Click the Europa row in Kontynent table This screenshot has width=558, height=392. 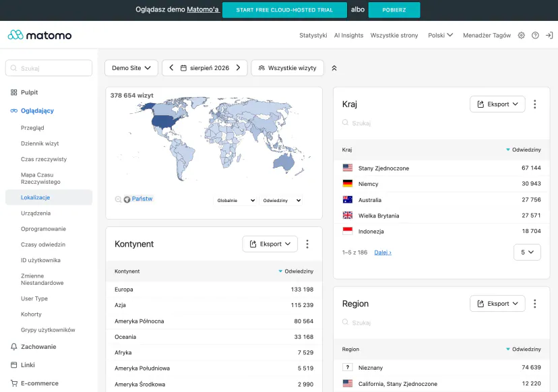[x=214, y=290]
